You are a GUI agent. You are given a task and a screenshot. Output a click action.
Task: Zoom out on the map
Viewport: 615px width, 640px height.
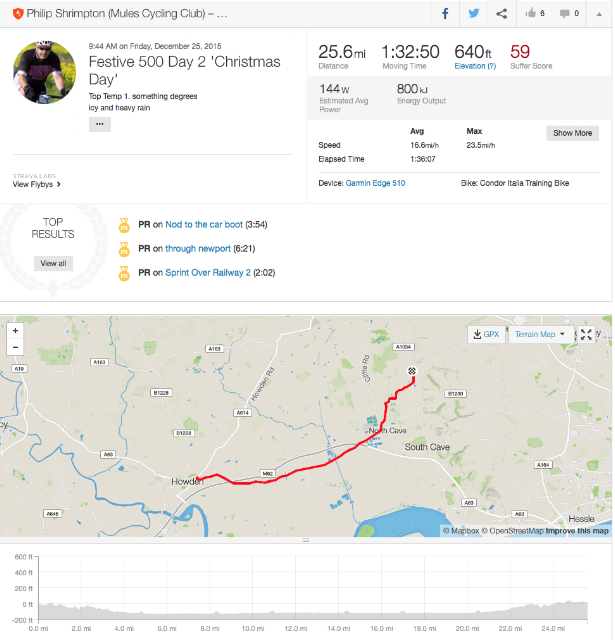click(16, 347)
